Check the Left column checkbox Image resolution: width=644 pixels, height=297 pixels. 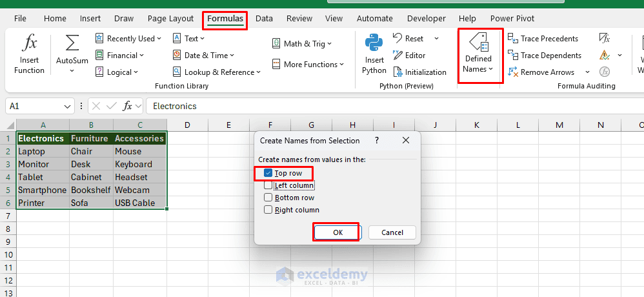[x=268, y=185]
